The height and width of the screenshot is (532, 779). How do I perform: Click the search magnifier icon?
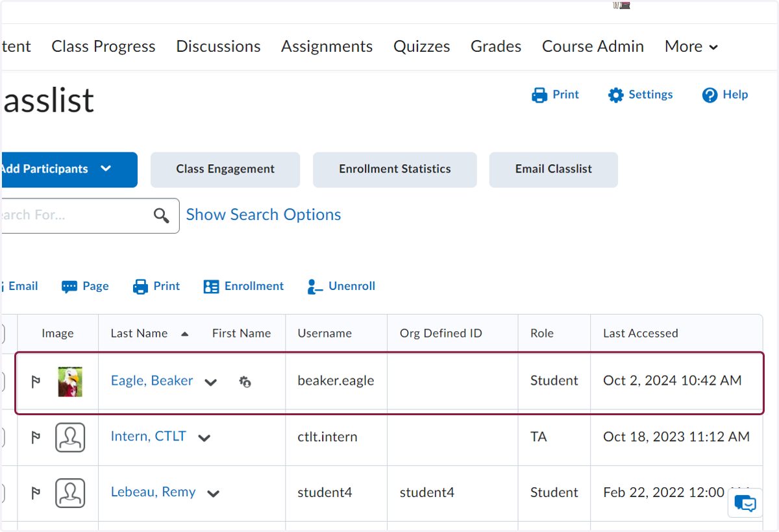pyautogui.click(x=162, y=215)
